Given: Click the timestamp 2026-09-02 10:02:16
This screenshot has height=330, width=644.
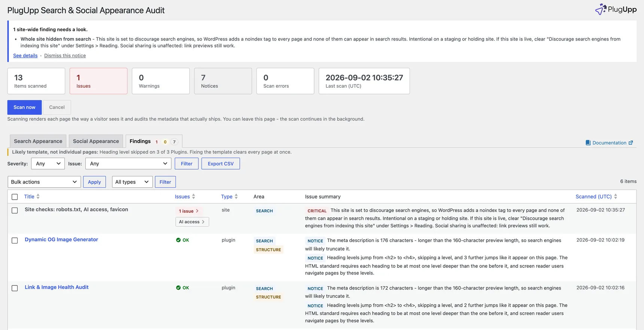Looking at the screenshot, I should coord(601,288).
